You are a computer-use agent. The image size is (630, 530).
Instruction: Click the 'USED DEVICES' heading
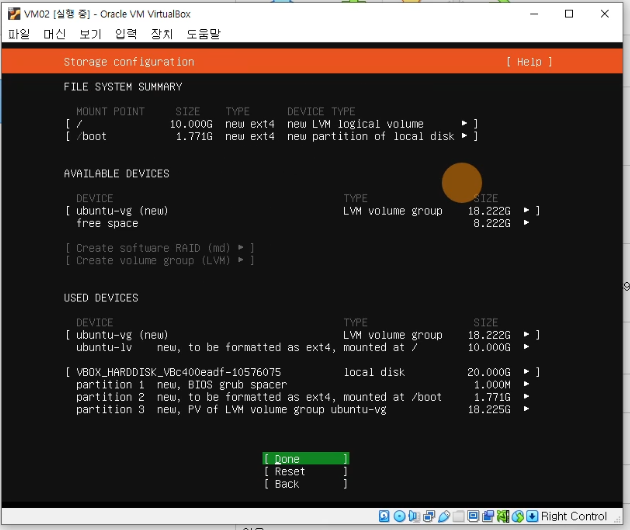(x=101, y=298)
